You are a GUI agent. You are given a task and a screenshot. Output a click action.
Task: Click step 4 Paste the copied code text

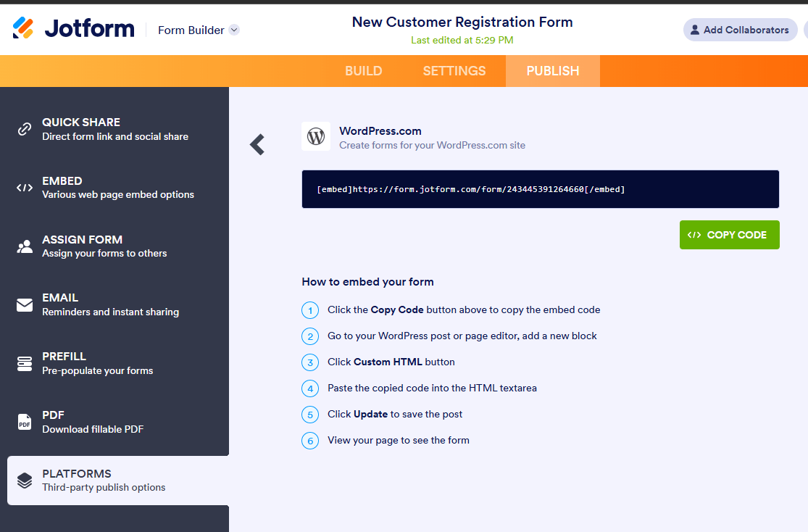click(x=433, y=388)
